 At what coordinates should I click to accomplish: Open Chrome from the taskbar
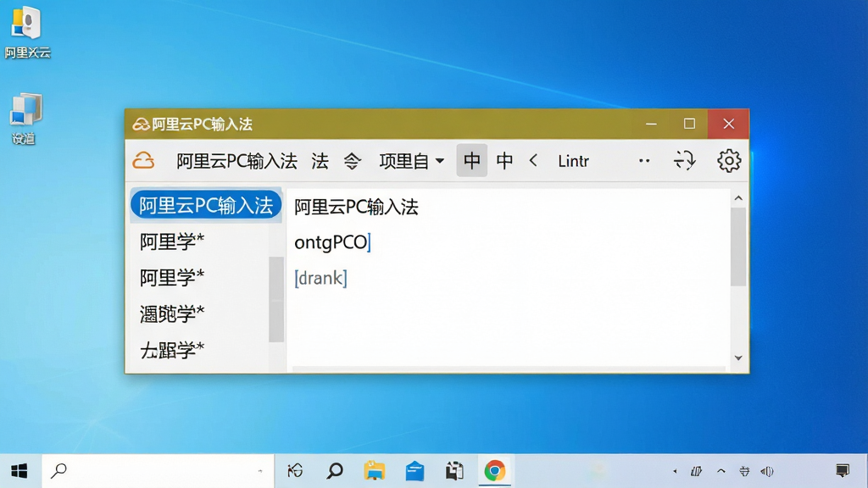494,471
